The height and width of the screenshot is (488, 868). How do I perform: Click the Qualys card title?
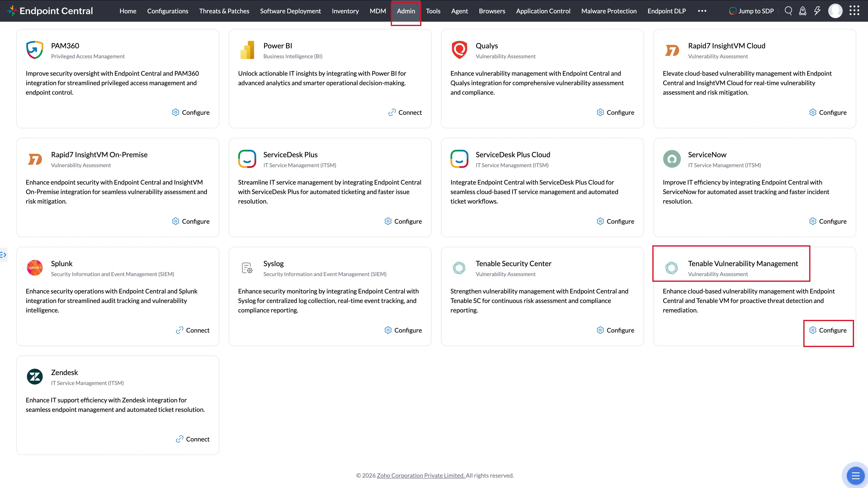point(487,46)
